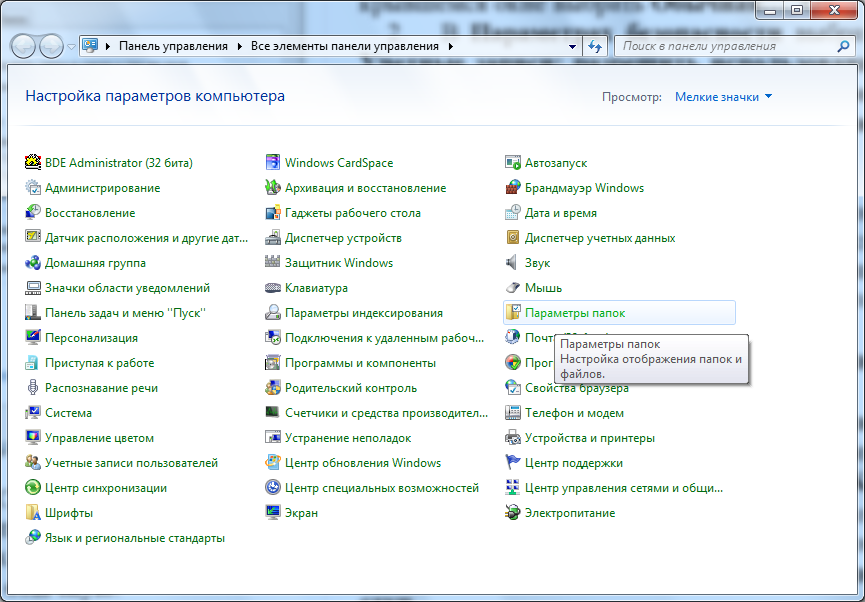
Task: Click the Автозапуск icon
Action: pos(512,163)
